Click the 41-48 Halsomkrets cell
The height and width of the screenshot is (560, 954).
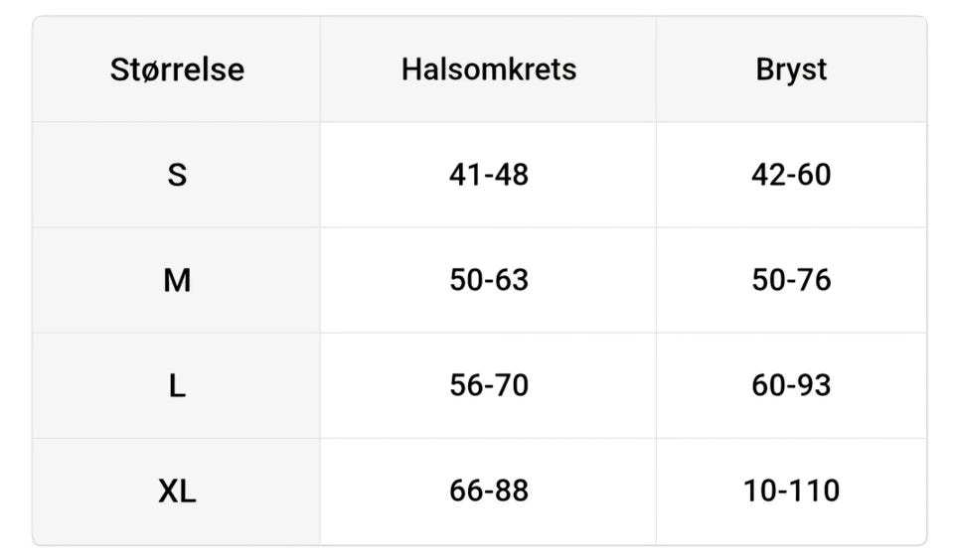(x=488, y=175)
